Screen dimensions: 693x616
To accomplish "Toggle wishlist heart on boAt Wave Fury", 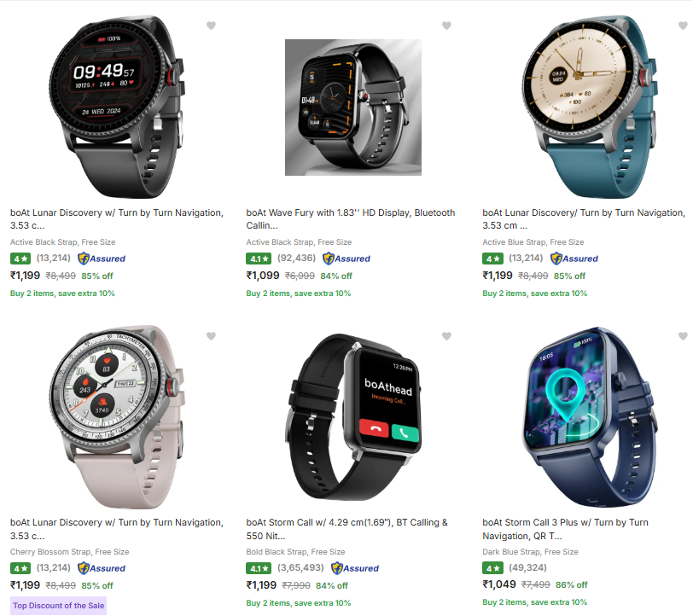I will [x=447, y=26].
